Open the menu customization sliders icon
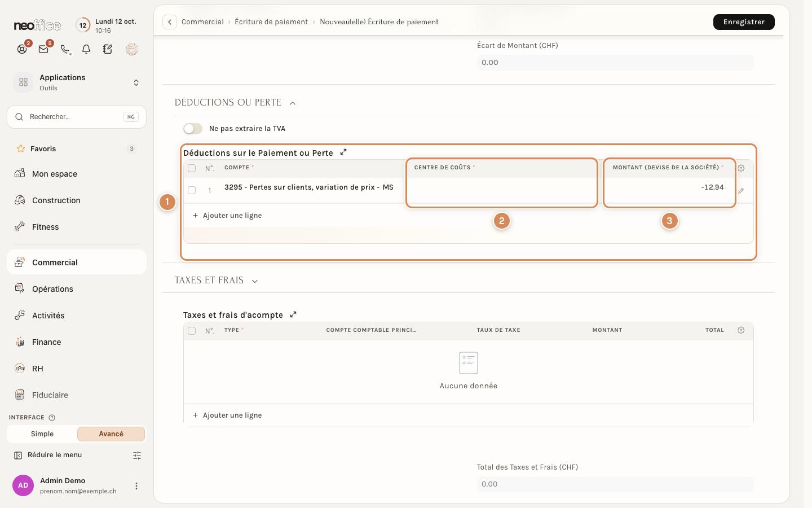This screenshot has width=812, height=508. 137,455
